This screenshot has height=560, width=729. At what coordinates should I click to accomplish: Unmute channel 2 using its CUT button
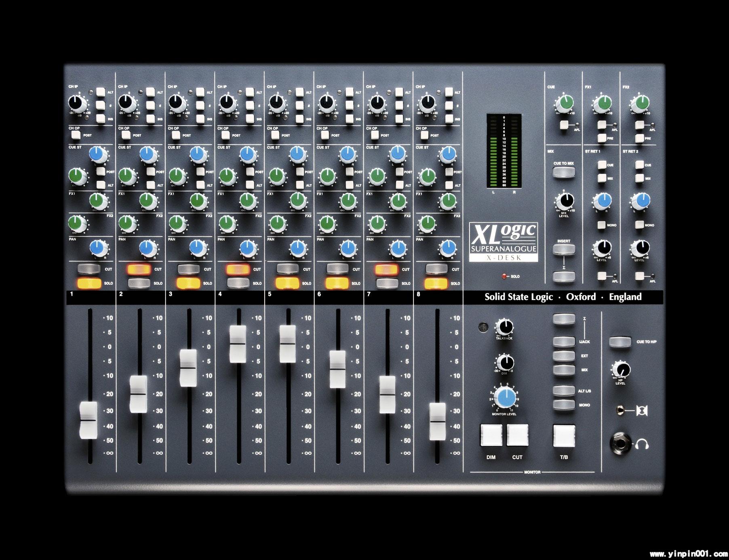tap(139, 269)
